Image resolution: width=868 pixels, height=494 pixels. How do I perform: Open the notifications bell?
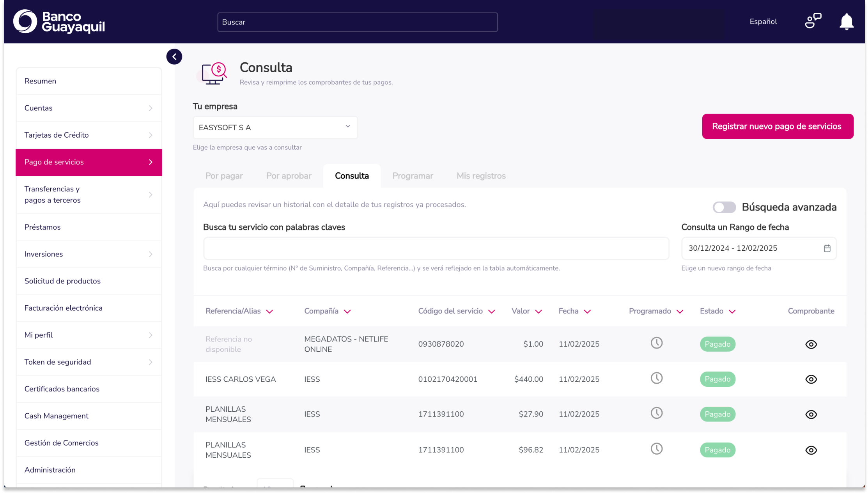pyautogui.click(x=846, y=21)
